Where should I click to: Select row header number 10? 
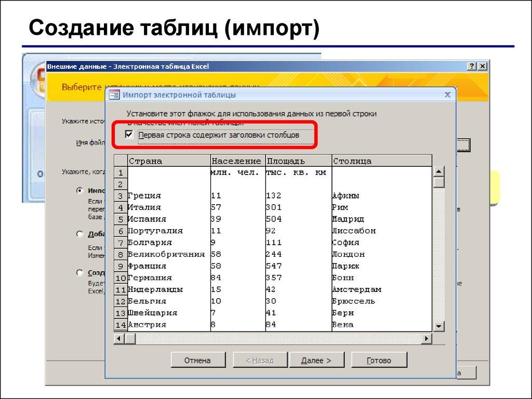(121, 278)
